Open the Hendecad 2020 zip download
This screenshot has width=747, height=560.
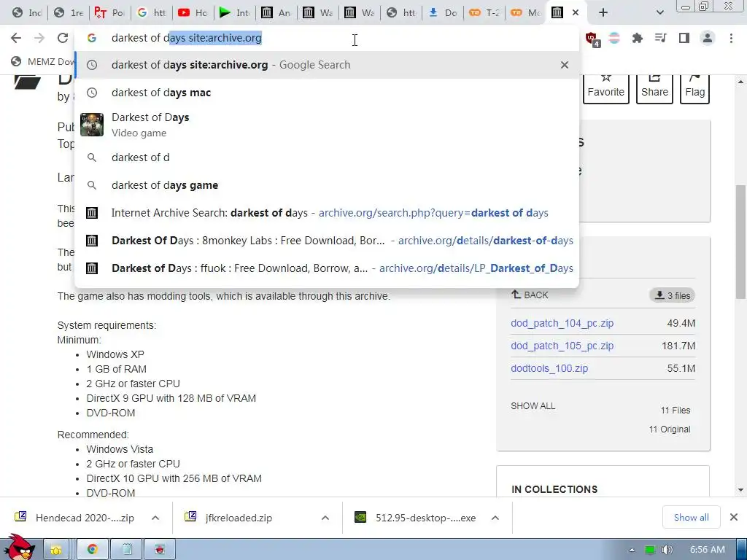(75, 518)
